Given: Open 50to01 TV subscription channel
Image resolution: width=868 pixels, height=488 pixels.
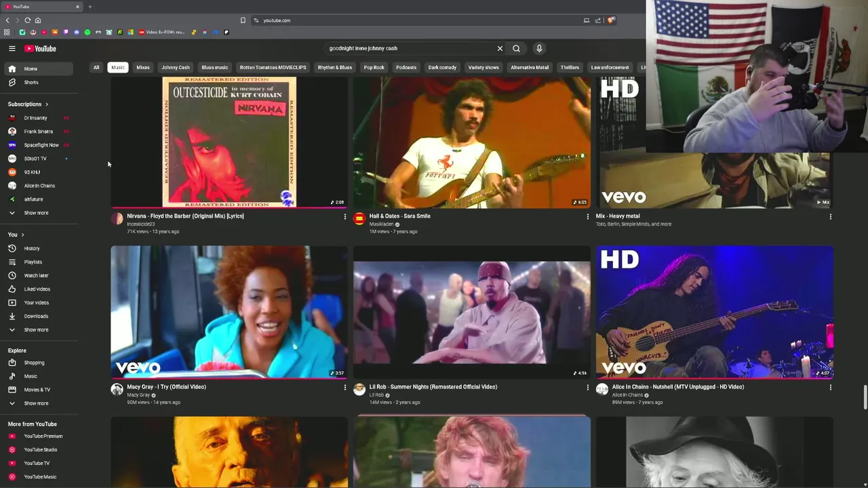Looking at the screenshot, I should (x=38, y=159).
